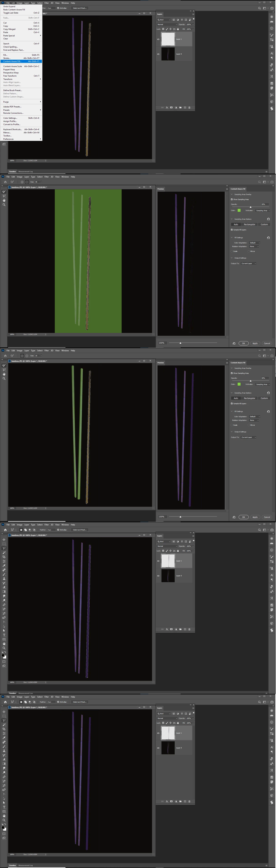Toggle Show Sampling Area checkbox in Size 58 workspace
The width and height of the screenshot is (276, 868).
(x=232, y=199)
